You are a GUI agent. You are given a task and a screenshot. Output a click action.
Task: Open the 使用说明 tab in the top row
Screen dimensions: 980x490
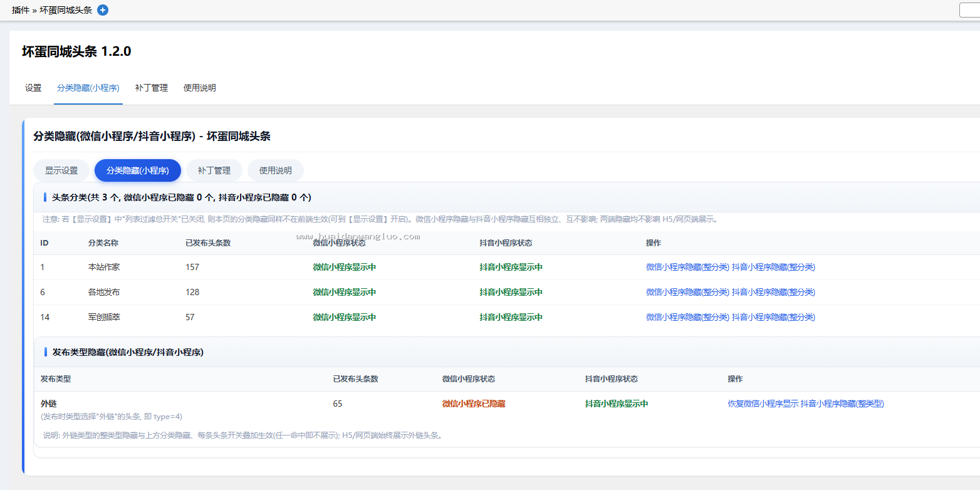[200, 88]
